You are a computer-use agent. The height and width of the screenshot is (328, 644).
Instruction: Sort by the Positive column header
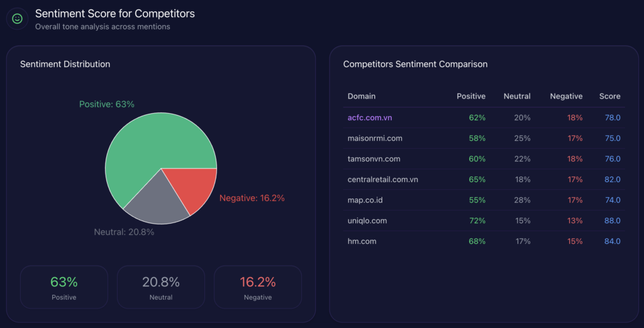471,96
